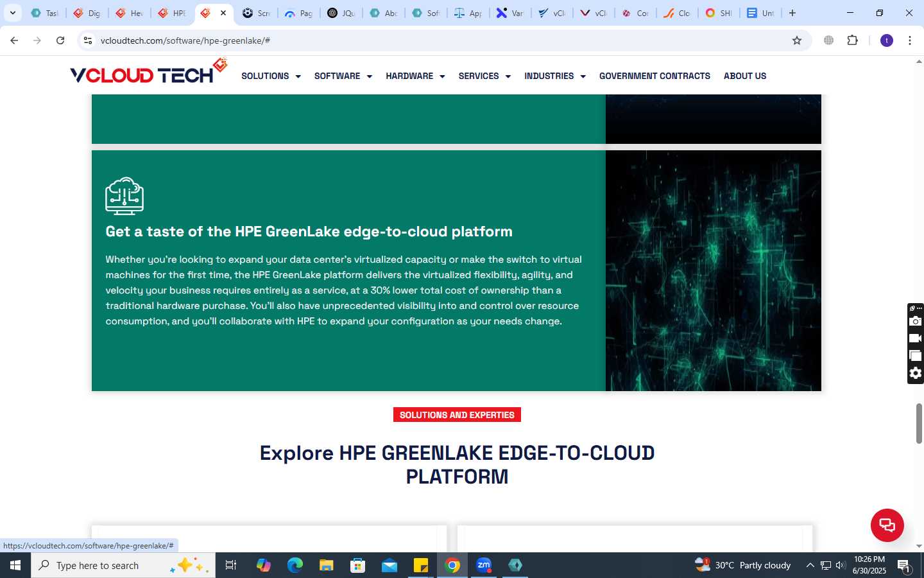Open the notification center icon

pos(904,566)
